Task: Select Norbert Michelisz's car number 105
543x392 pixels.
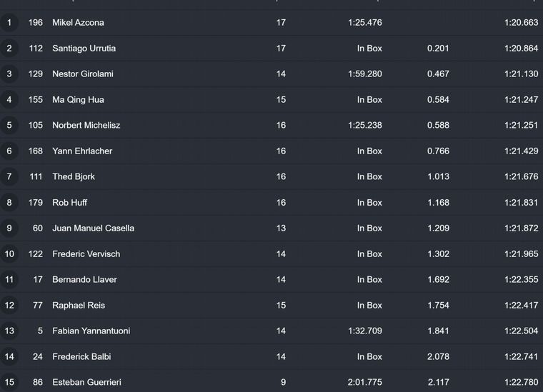Action: click(36, 126)
